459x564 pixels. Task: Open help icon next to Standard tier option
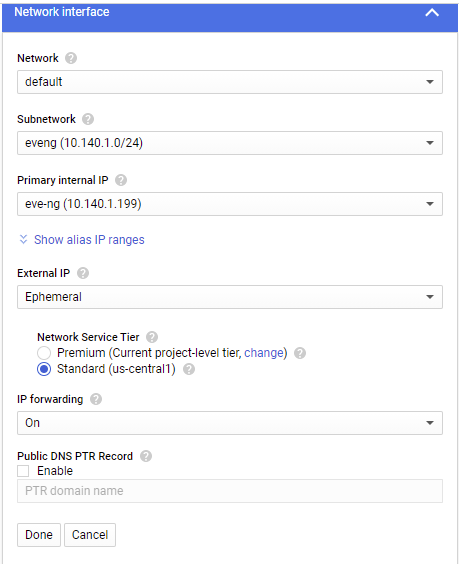(189, 369)
